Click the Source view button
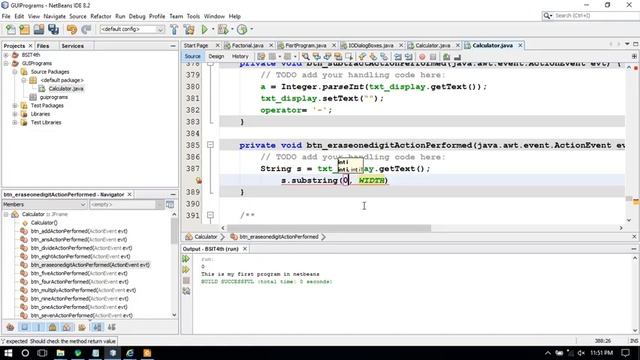 pyautogui.click(x=193, y=56)
